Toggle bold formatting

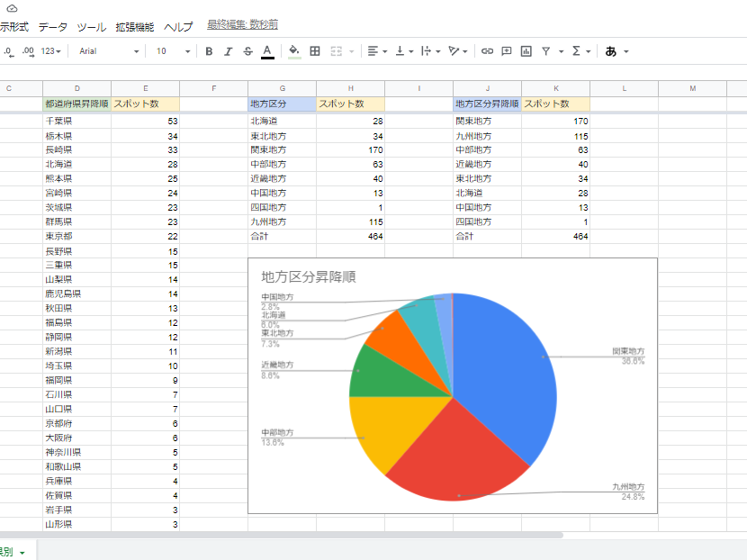tap(209, 51)
